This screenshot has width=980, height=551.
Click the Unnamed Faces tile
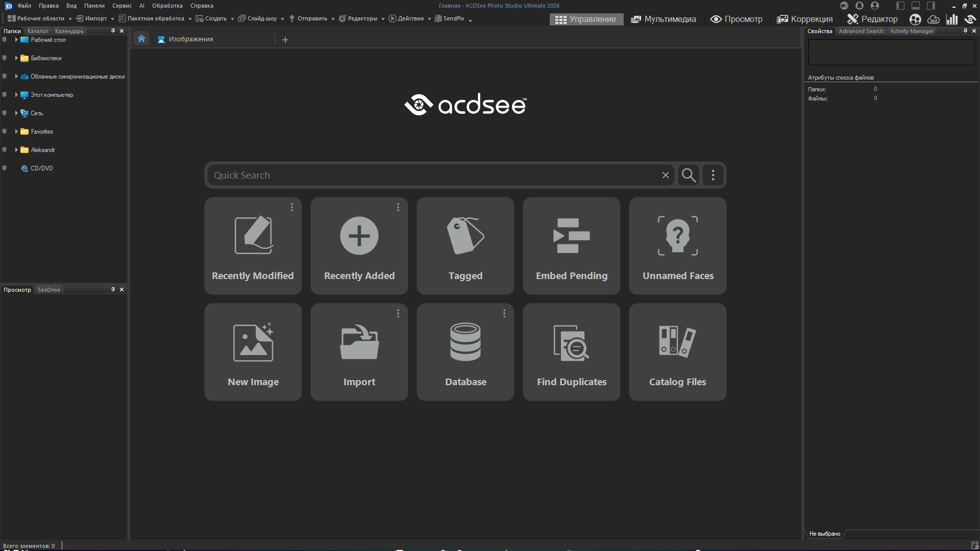click(677, 246)
